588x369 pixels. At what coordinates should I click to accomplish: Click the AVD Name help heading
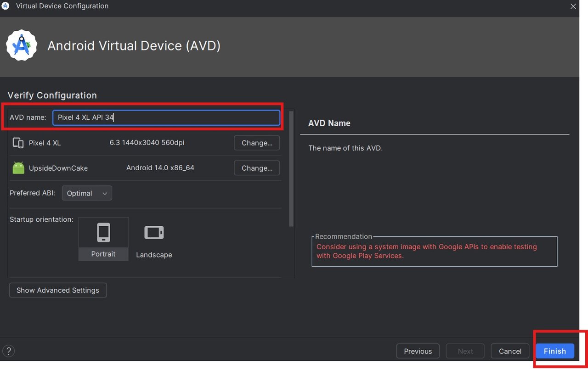(x=329, y=123)
